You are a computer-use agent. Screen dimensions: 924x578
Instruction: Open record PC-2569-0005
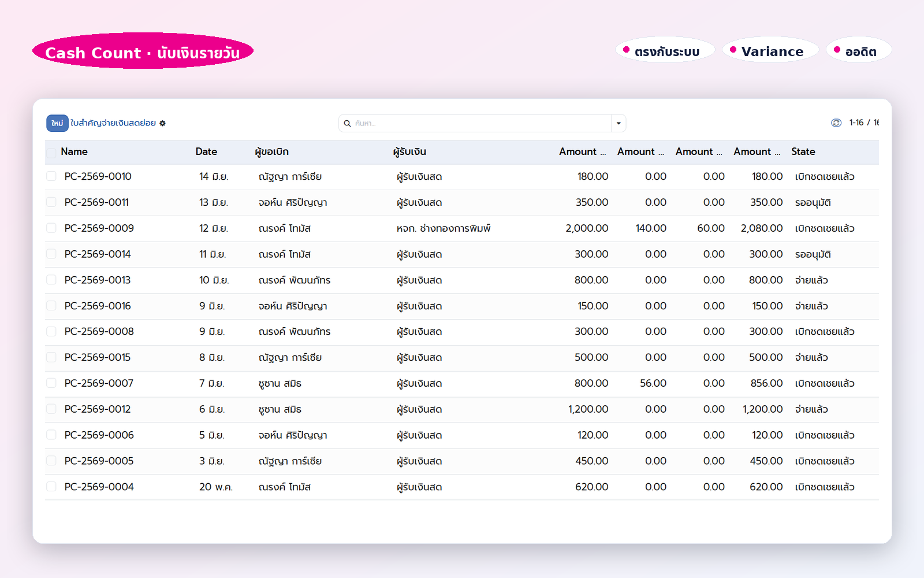[x=99, y=461]
